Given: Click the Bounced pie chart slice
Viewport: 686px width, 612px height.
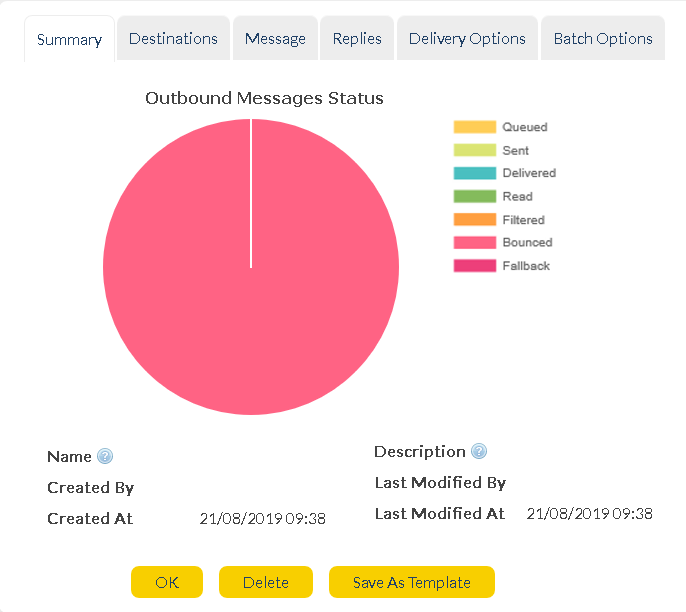Looking at the screenshot, I should click(x=250, y=320).
